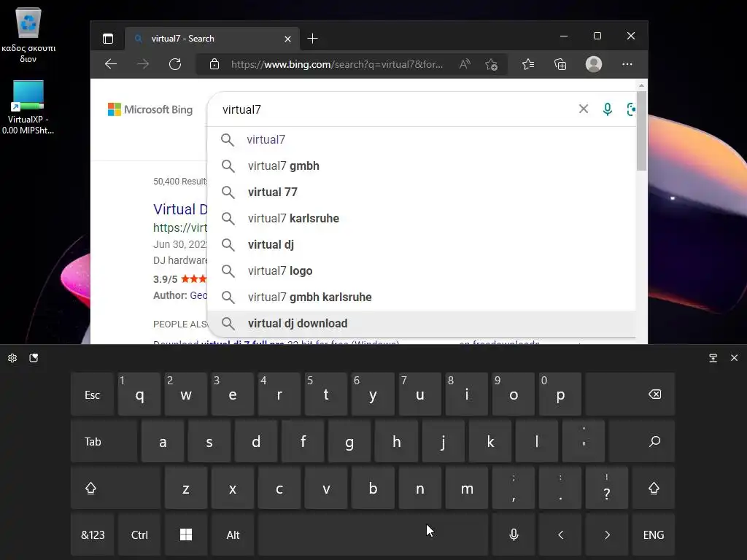
Task: Close the touch keyboard
Action: coord(734,357)
